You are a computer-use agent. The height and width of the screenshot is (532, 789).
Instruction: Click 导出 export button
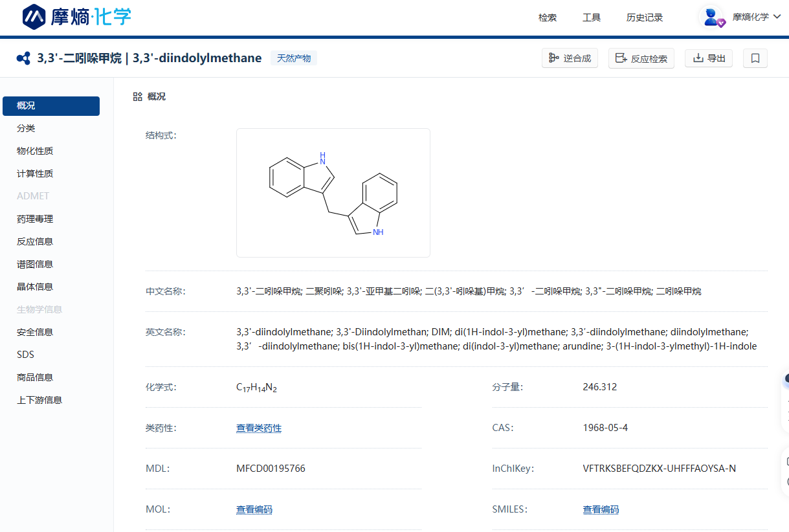(x=709, y=58)
